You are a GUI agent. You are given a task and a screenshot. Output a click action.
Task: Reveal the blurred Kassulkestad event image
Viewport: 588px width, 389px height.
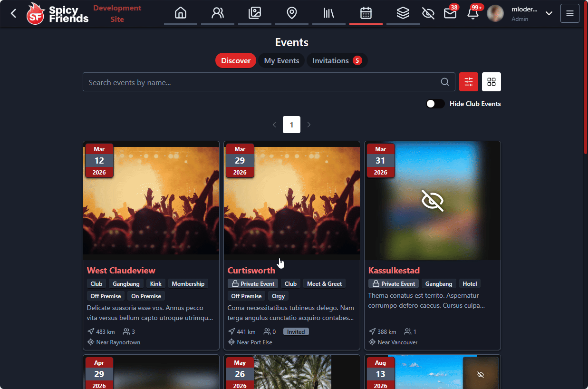click(432, 200)
